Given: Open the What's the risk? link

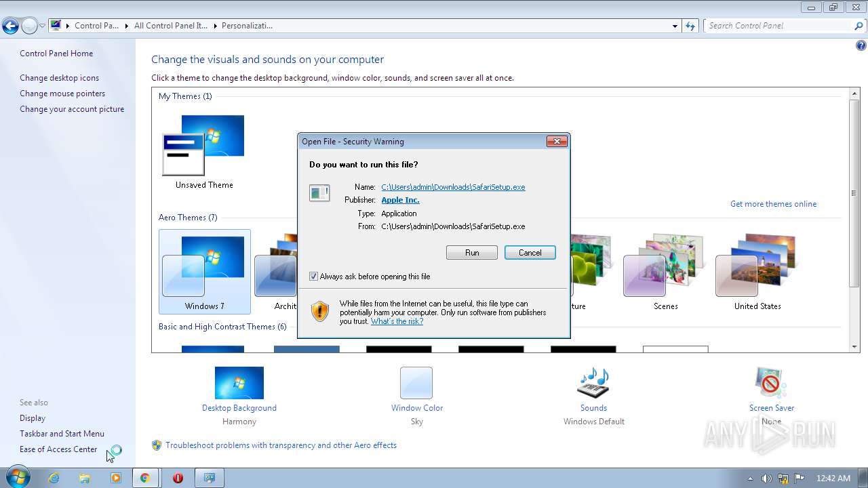Looking at the screenshot, I should coord(397,321).
